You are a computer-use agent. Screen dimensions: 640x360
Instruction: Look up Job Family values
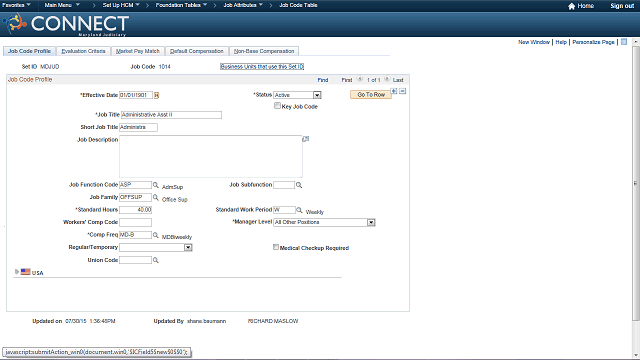click(156, 197)
